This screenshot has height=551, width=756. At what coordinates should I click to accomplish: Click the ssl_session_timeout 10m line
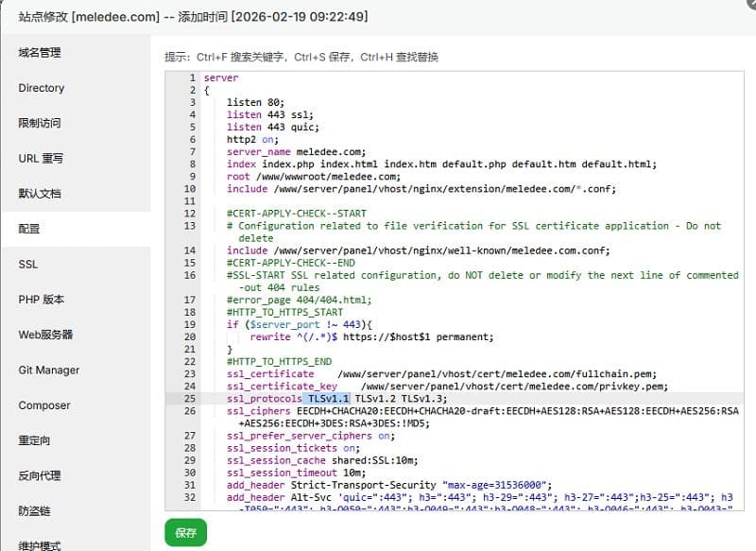(296, 473)
